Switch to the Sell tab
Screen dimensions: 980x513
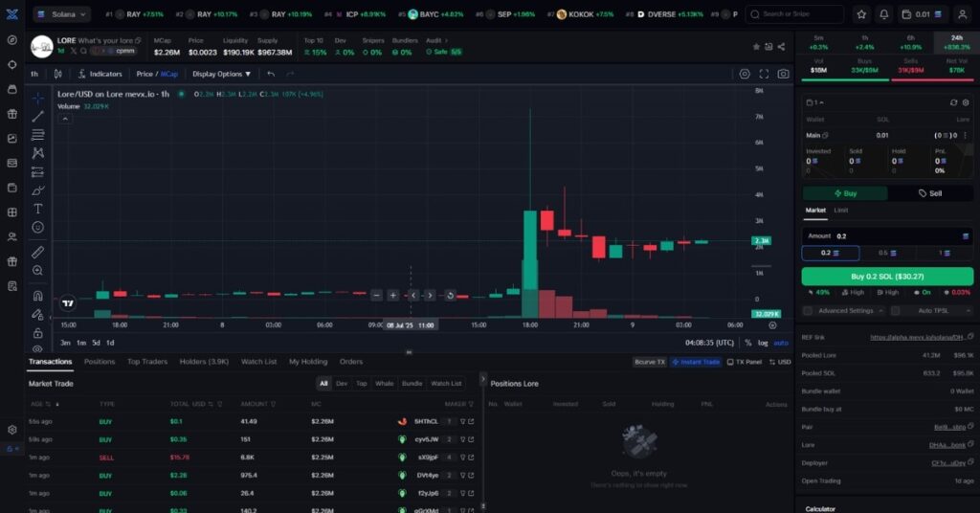[930, 193]
